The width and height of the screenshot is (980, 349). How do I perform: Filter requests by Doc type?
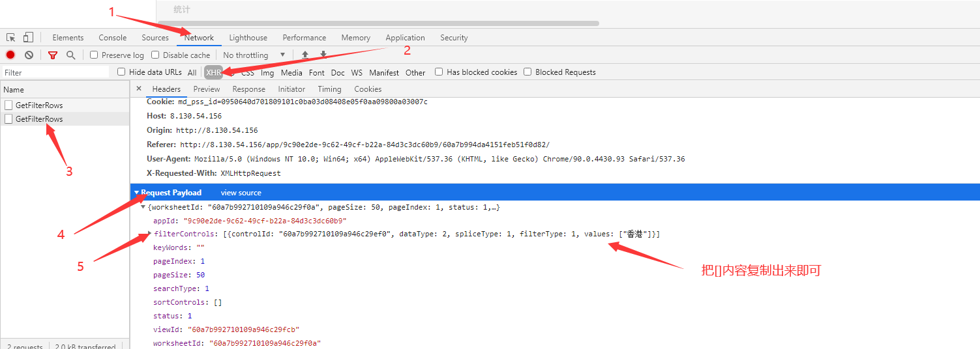click(338, 73)
